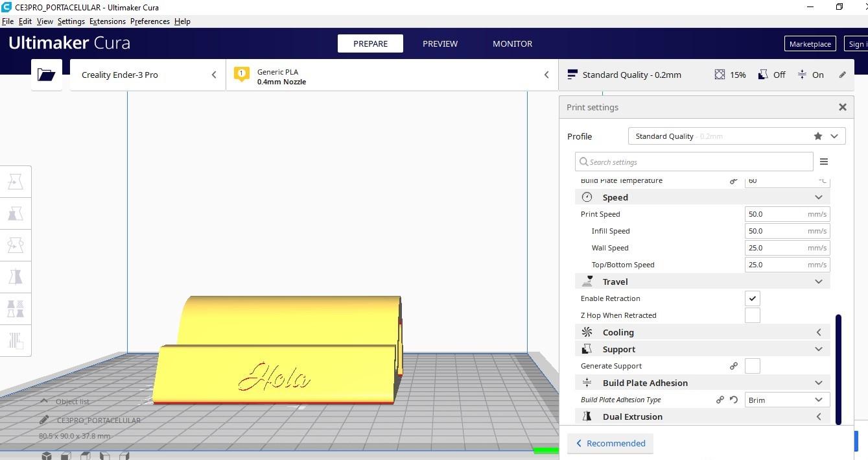Open the File menu

[x=8, y=21]
